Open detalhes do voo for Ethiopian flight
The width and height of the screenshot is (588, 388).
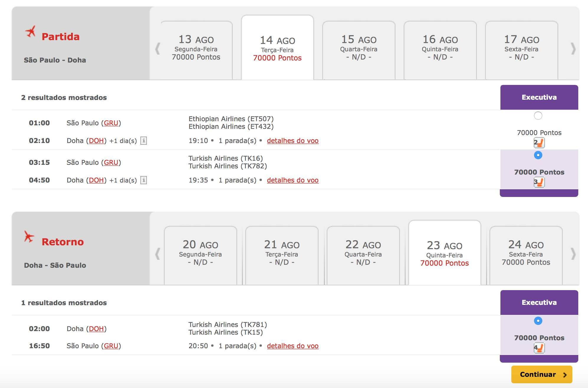tap(293, 141)
